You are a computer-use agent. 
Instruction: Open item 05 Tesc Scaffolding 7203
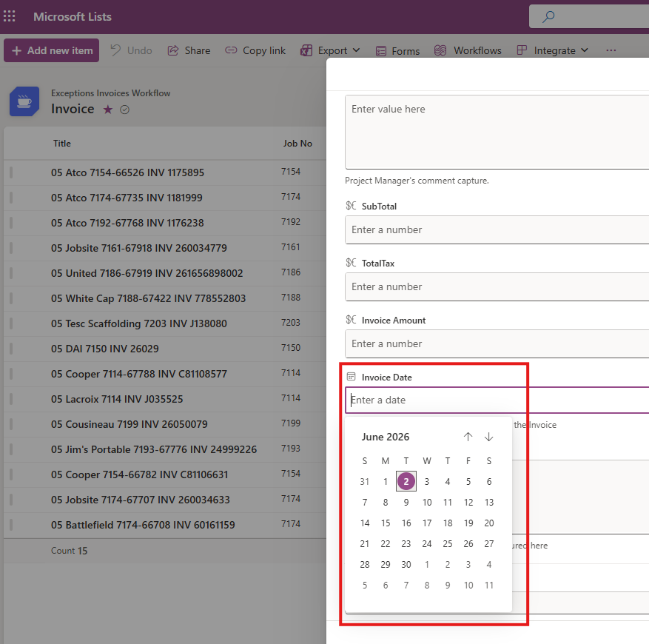click(138, 323)
